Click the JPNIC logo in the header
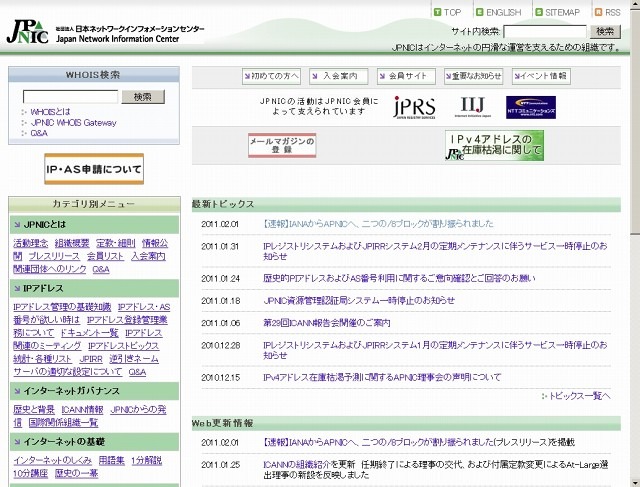 point(27,31)
